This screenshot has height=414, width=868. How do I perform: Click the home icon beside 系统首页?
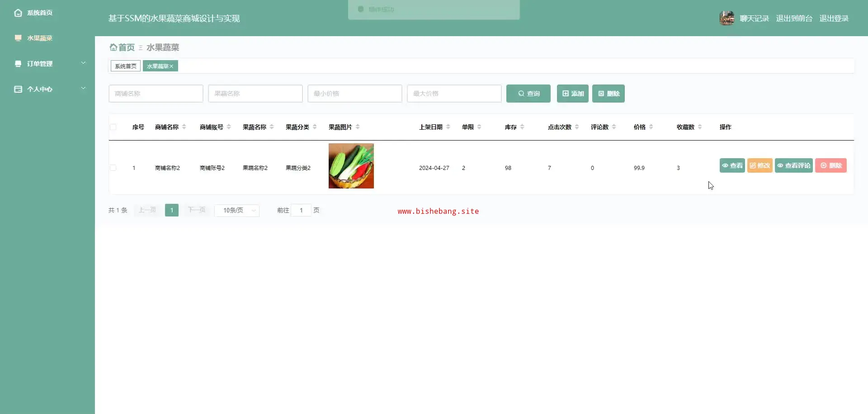(18, 13)
